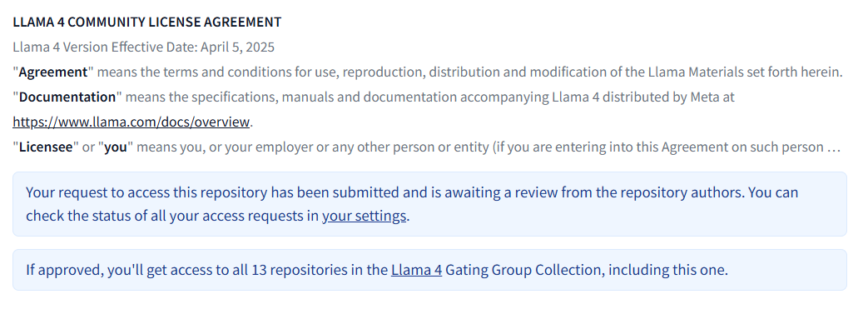Screen dimensions: 868x309
Task: Click the Agreement definition sentence
Action: pos(428,72)
